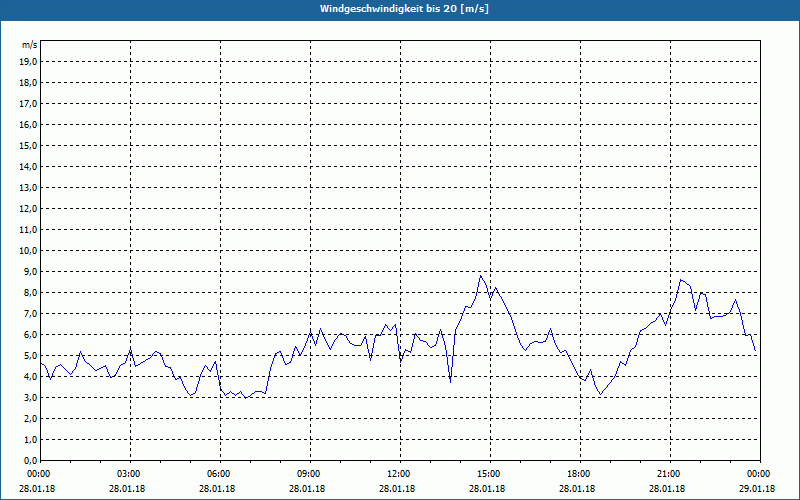Choose the '8,0' y-axis label
Screen dimensions: 800x500
pos(30,292)
